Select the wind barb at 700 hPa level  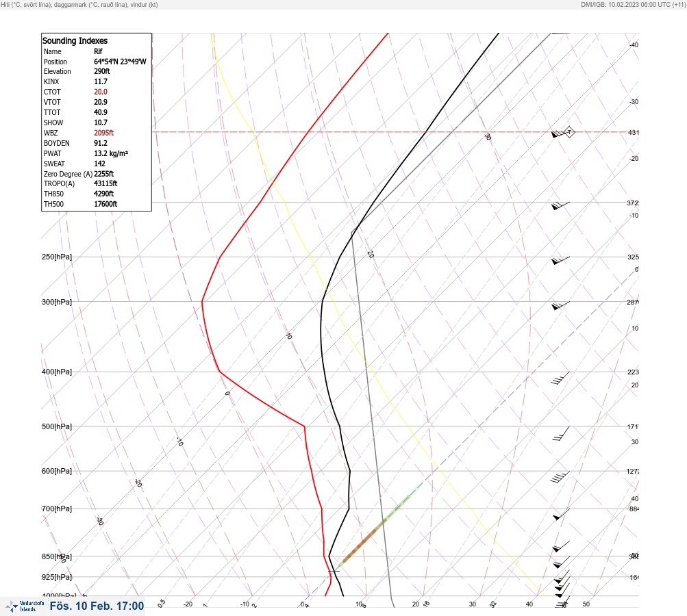pyautogui.click(x=561, y=515)
